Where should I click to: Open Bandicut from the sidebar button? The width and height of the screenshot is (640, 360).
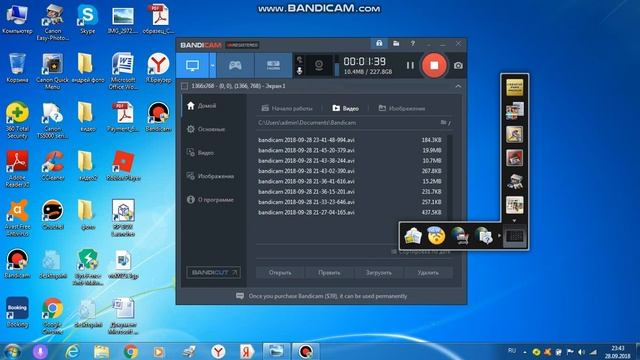[x=213, y=272]
